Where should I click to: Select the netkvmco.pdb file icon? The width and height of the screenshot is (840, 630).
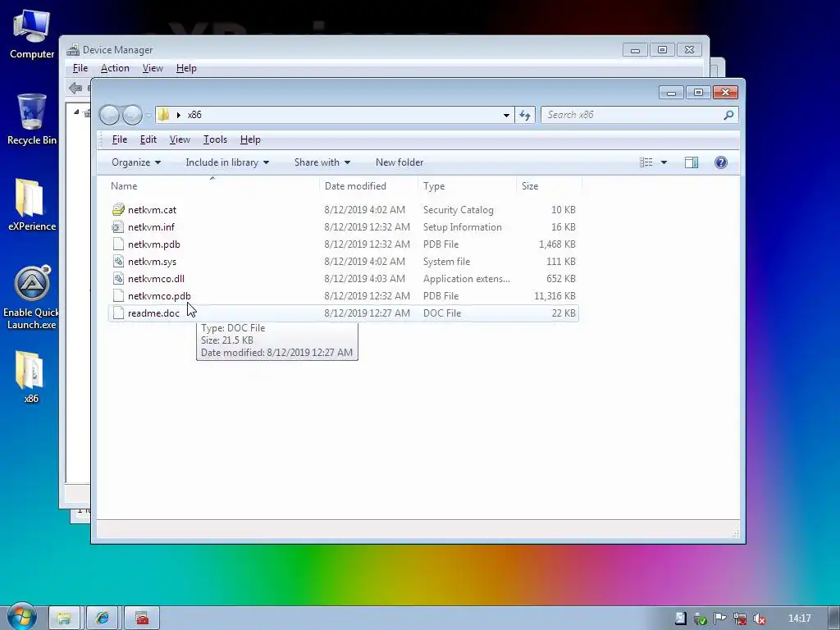point(118,295)
